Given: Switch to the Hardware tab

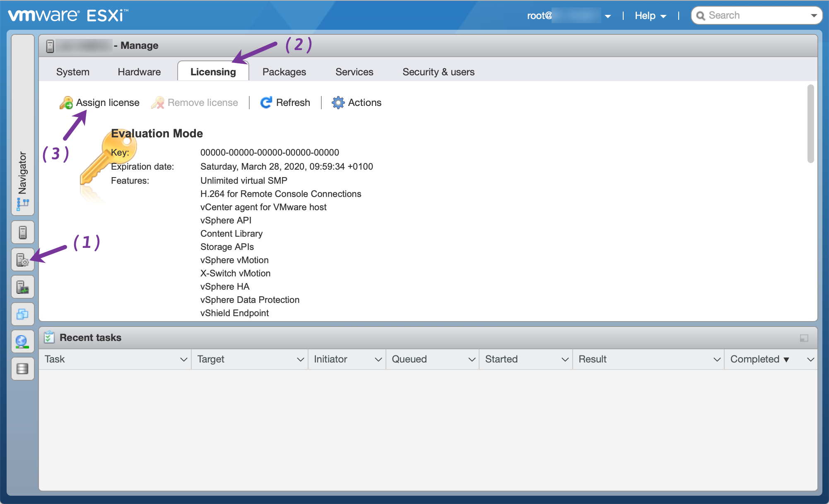Looking at the screenshot, I should (139, 72).
